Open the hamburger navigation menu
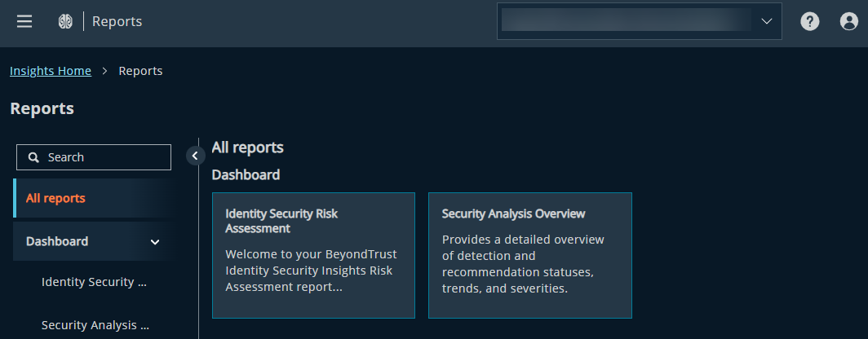The width and height of the screenshot is (868, 339). pos(24,21)
